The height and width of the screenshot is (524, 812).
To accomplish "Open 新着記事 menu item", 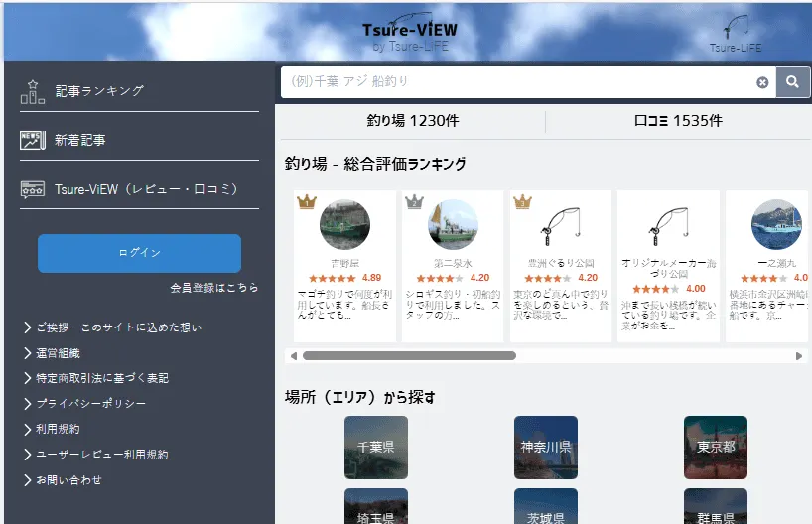I will point(139,140).
